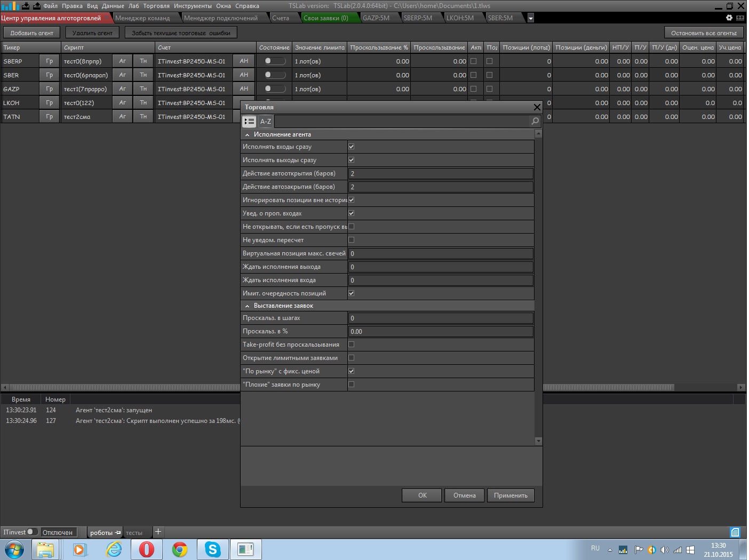
Task: Click the TSLab logo icon in the title bar
Action: 10,6
